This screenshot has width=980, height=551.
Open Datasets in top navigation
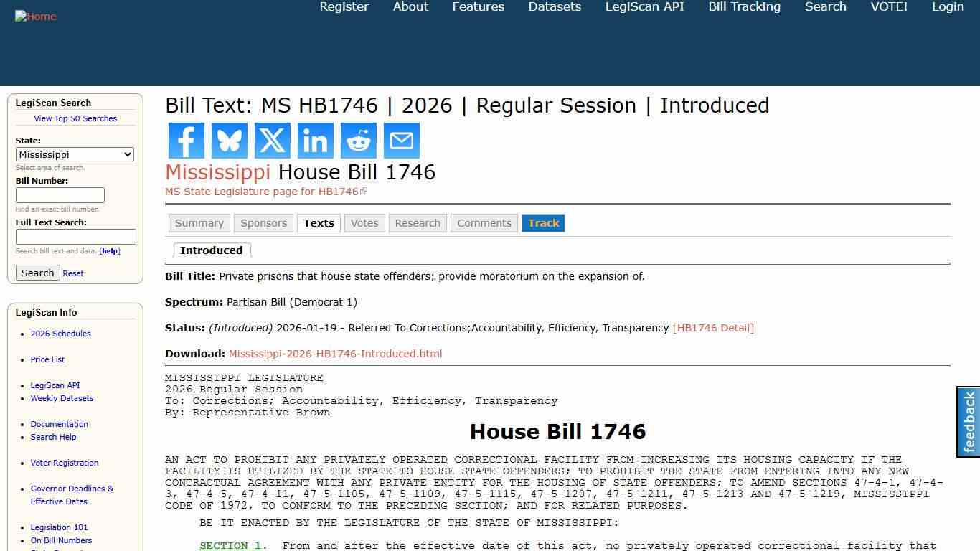(x=554, y=6)
